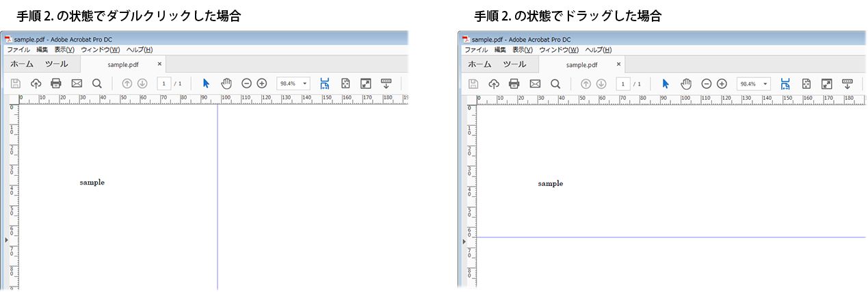The height and width of the screenshot is (292, 868).
Task: Click envelope email icon in the vertical-guide window
Action: click(77, 83)
